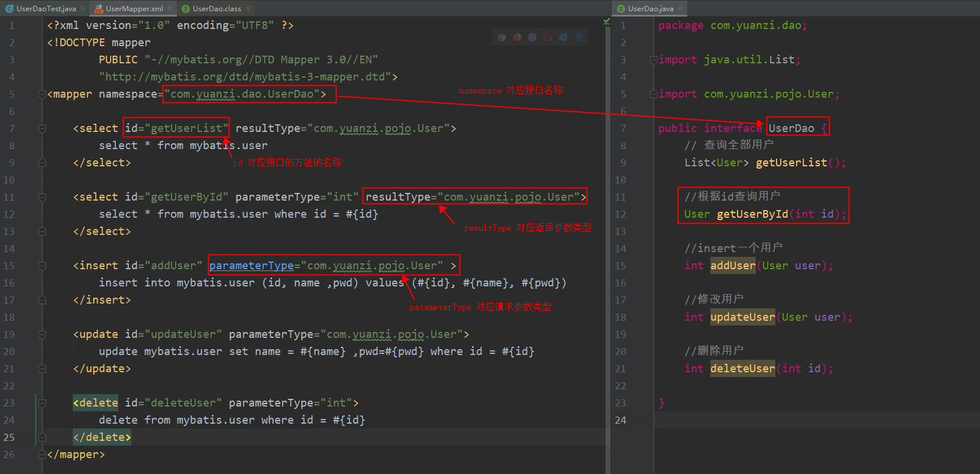Viewport: 980px width, 474px height.
Task: Click the update set name SQL statement
Action: click(x=316, y=352)
